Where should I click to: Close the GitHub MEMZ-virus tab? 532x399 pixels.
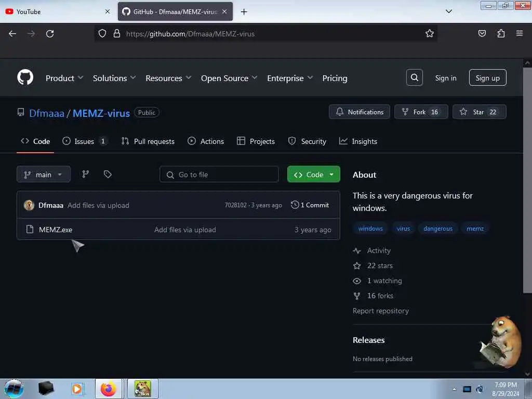(x=224, y=11)
